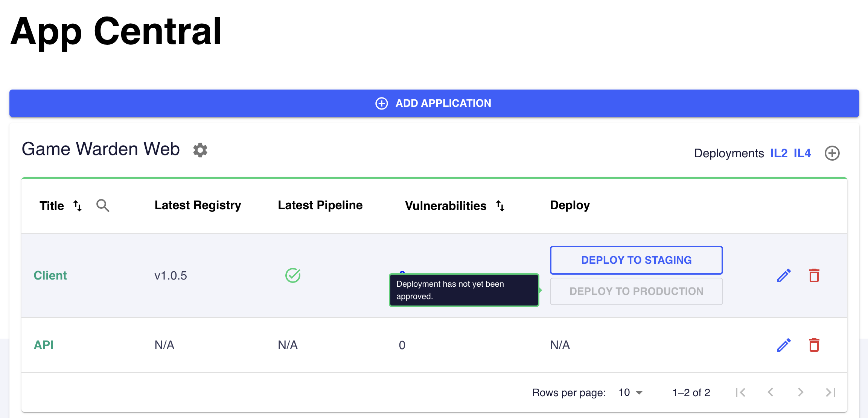
Task: Open the IL2 deployment link
Action: (779, 153)
